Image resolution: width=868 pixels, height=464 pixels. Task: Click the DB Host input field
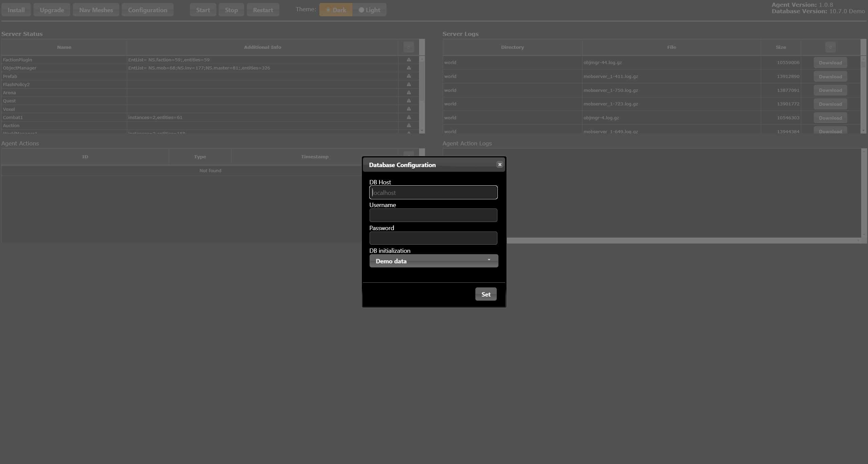coord(433,193)
